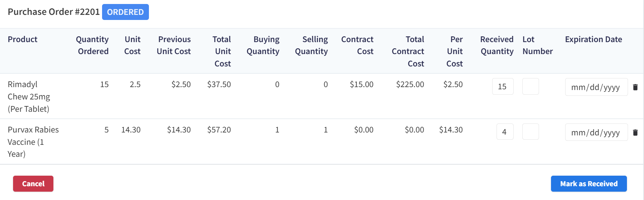Select the Previous Unit Cost header
Image resolution: width=644 pixels, height=200 pixels.
pyautogui.click(x=174, y=45)
